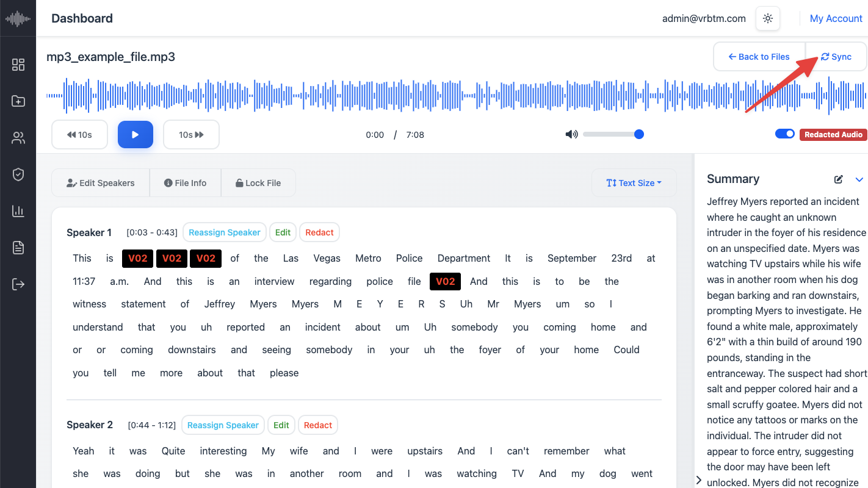Collapse the Summary section chevron
868x488 pixels.
[859, 179]
